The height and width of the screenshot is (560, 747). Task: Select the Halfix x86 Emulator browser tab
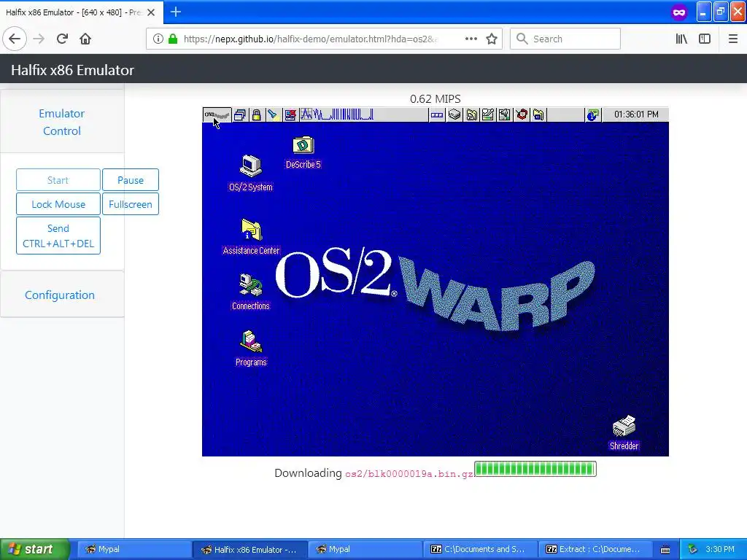pos(81,12)
